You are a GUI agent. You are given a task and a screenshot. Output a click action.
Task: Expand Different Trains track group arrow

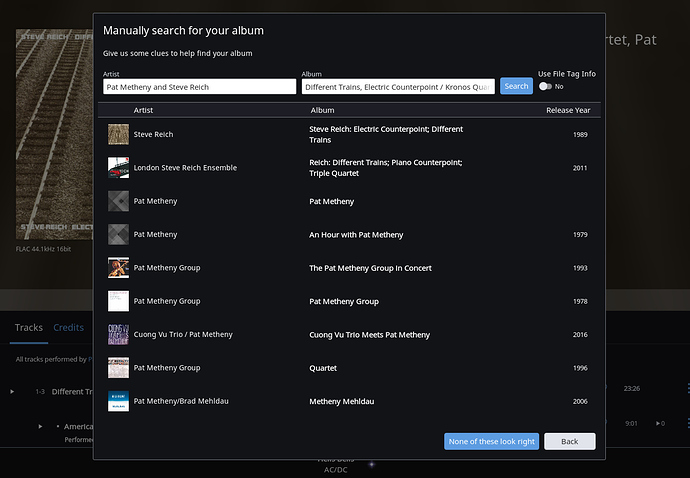click(12, 391)
